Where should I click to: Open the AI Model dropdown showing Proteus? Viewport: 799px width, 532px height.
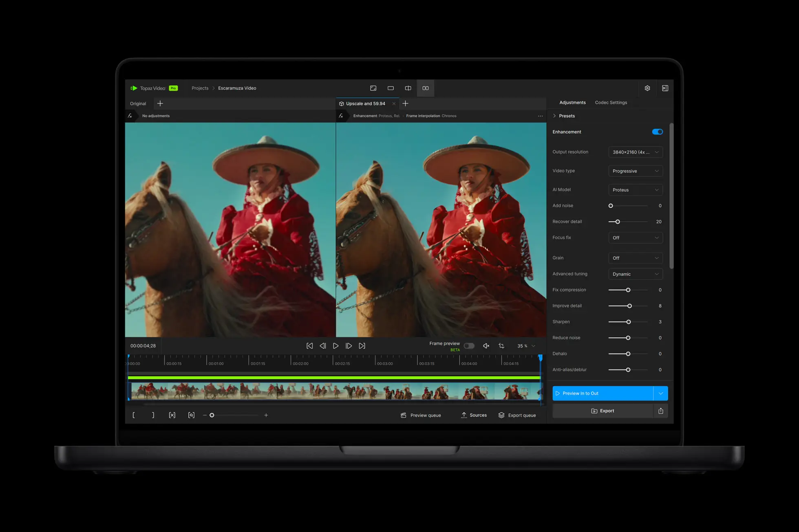pos(635,189)
